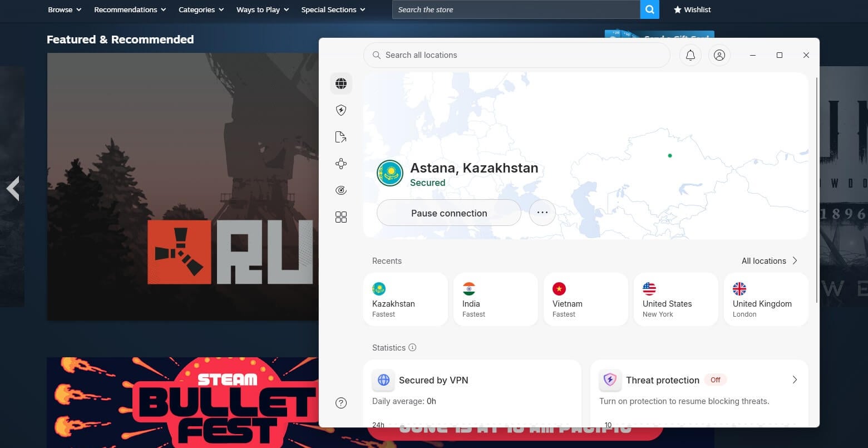
Task: Open All locations link
Action: [x=770, y=260]
